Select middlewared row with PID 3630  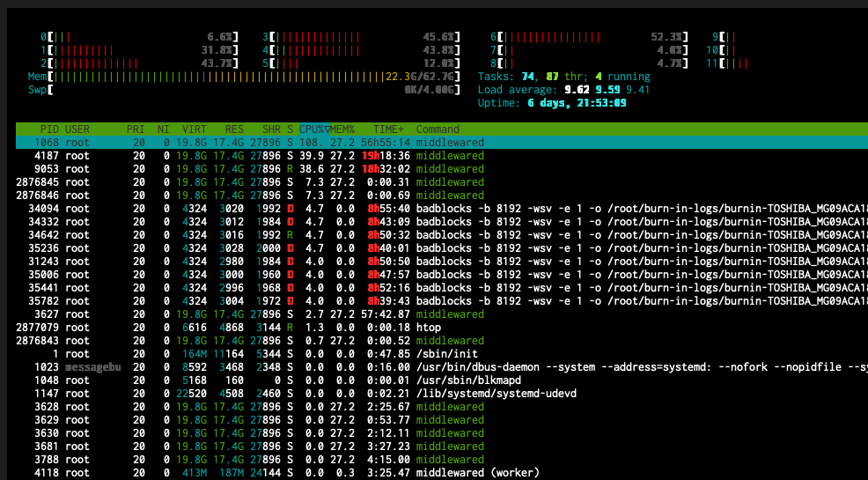point(442,433)
